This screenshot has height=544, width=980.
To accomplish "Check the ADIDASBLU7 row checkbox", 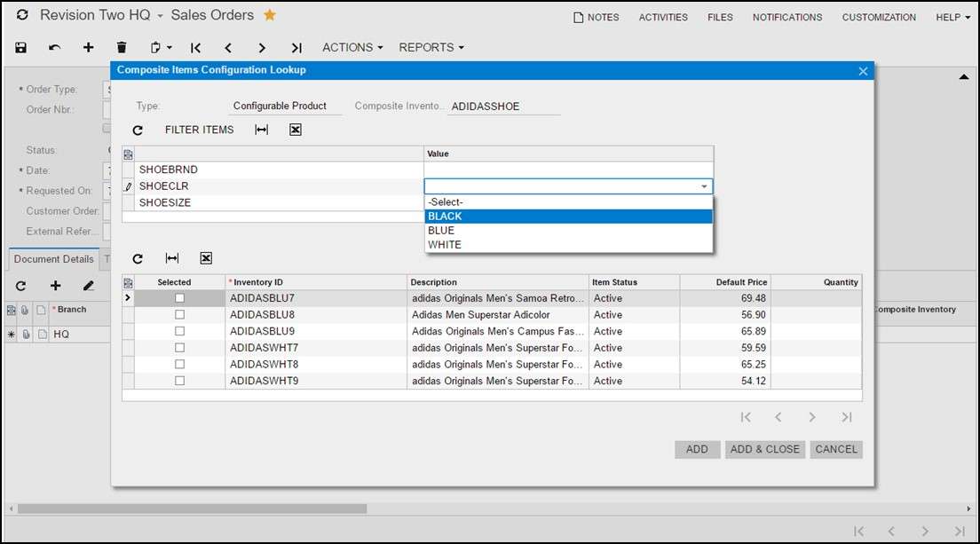I will [180, 298].
